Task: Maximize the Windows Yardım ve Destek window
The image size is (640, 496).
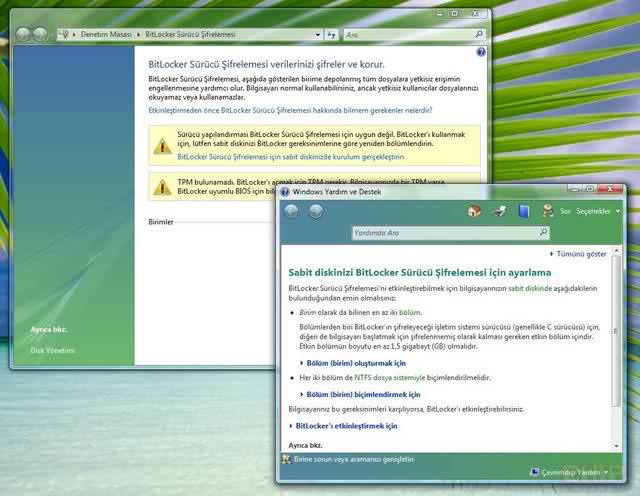Action: tap(589, 189)
